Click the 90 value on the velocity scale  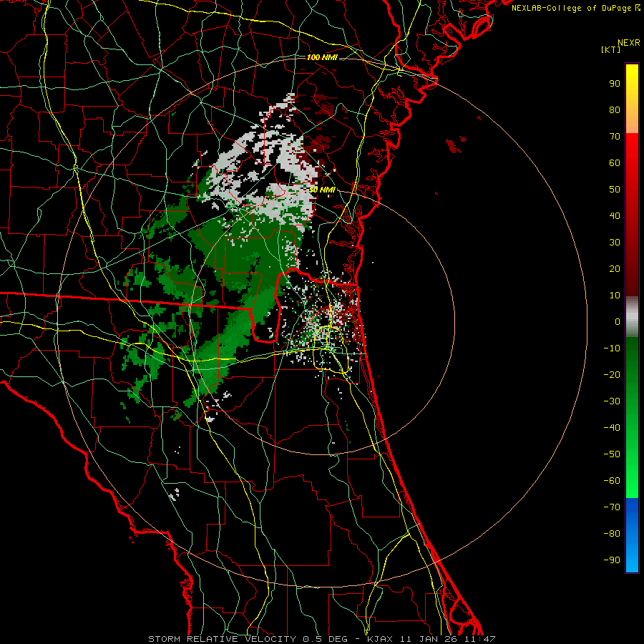(x=615, y=84)
